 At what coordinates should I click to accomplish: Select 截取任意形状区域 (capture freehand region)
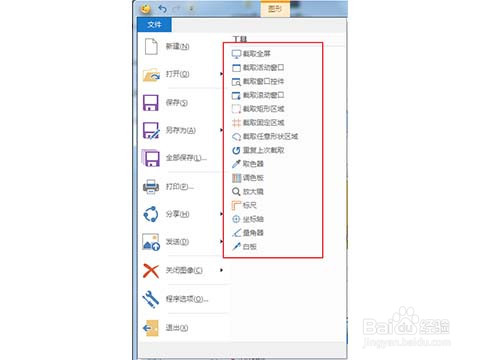pos(265,136)
